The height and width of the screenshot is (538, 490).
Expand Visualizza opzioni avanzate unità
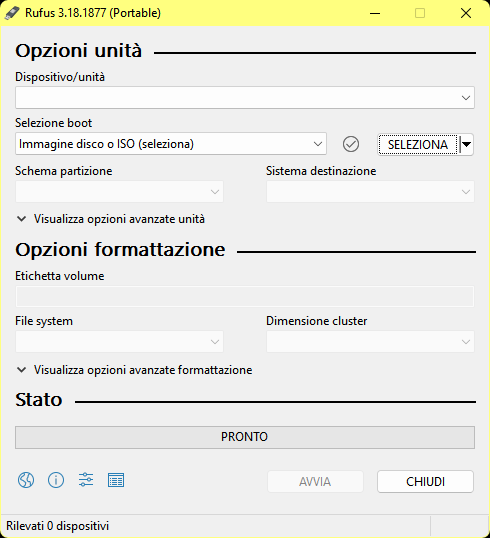tap(110, 219)
